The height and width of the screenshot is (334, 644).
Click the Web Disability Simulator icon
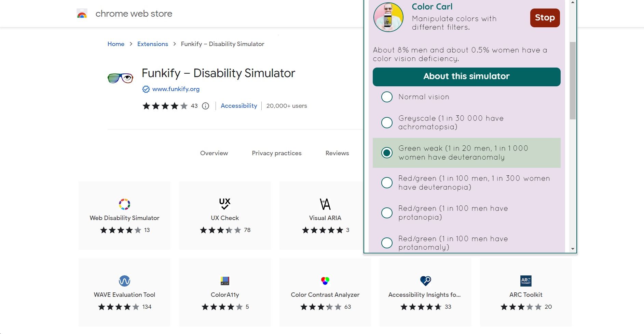(x=124, y=204)
